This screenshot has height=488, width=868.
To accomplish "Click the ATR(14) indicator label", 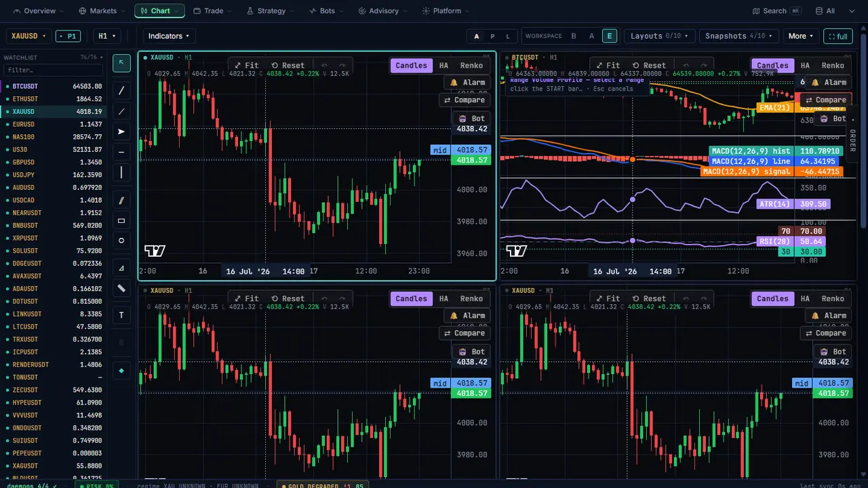I will (x=774, y=204).
